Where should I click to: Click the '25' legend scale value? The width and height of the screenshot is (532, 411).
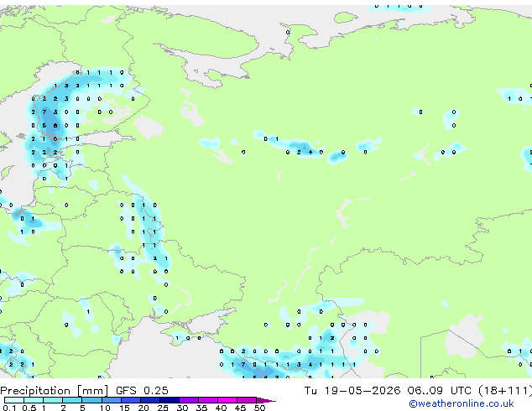(163, 408)
